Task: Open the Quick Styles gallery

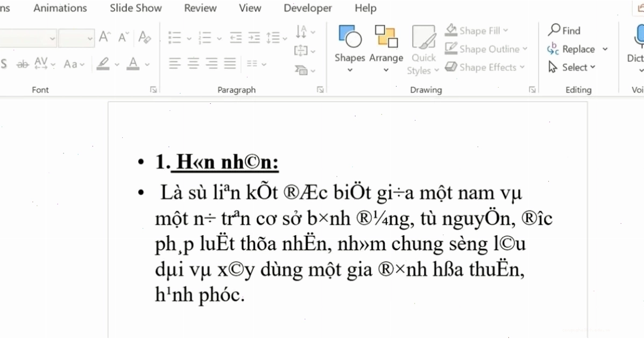Action: [x=423, y=50]
